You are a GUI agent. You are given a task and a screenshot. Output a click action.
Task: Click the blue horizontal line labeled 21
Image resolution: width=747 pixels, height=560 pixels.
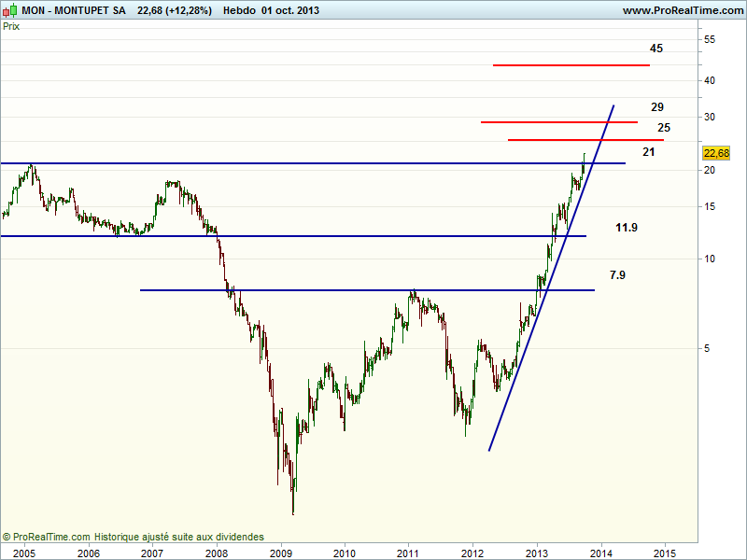tap(280, 163)
